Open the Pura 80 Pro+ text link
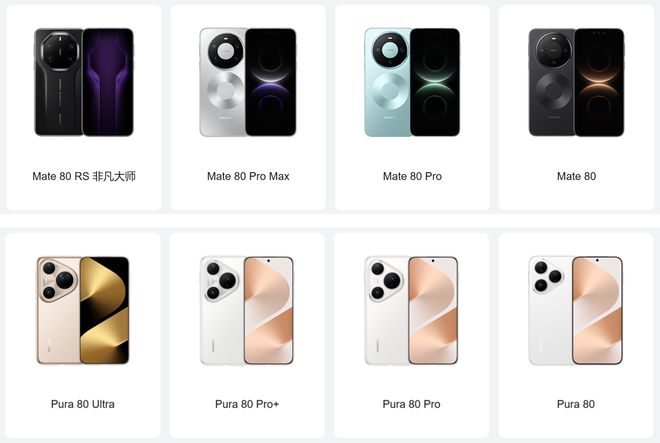The image size is (660, 443). pyautogui.click(x=247, y=404)
